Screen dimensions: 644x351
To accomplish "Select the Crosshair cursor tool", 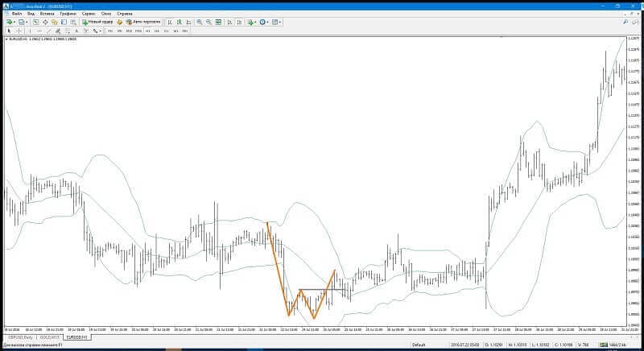I will pos(19,31).
